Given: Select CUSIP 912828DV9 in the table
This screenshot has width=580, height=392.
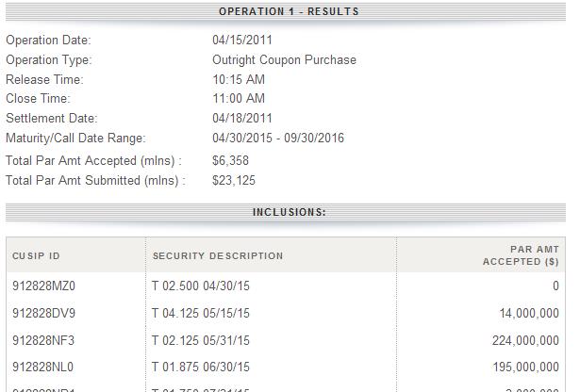Looking at the screenshot, I should pyautogui.click(x=43, y=314).
